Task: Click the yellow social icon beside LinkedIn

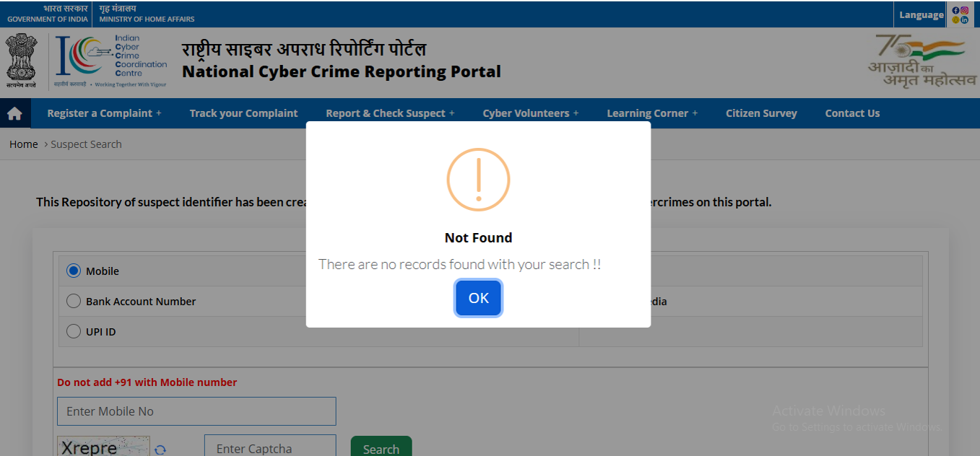Action: click(x=956, y=19)
